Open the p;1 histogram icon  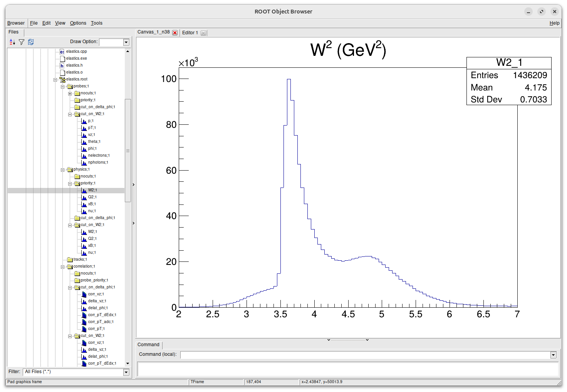[x=84, y=121]
